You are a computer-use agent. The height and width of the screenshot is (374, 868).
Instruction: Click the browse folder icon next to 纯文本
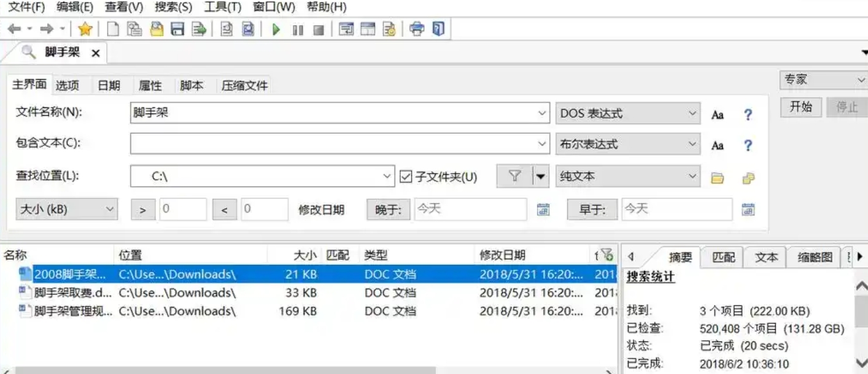coord(717,178)
